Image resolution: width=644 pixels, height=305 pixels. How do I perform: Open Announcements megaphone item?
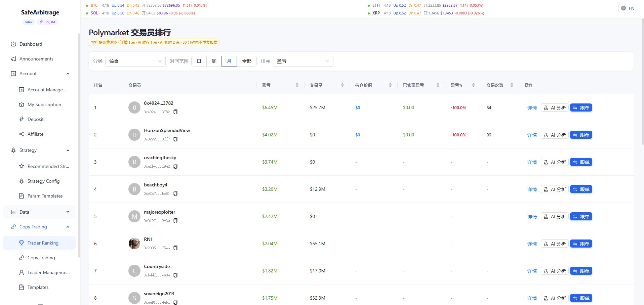(36, 59)
